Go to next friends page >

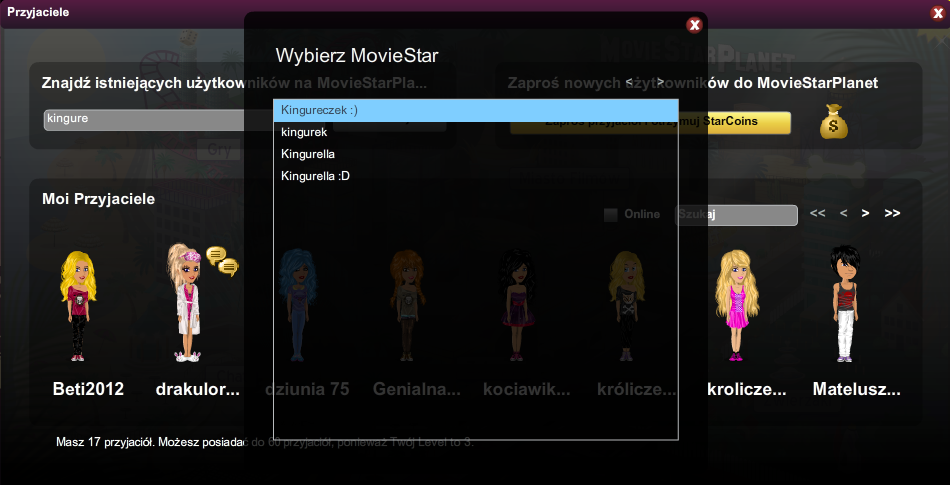click(866, 213)
